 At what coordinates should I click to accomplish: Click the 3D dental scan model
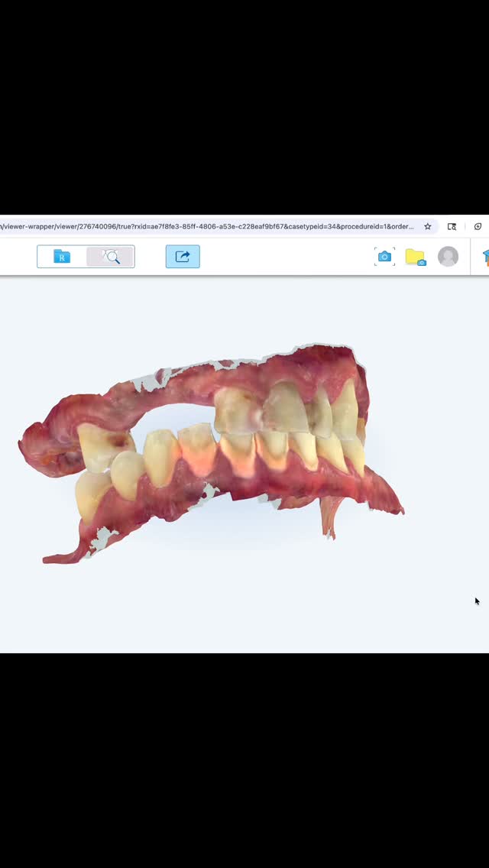tap(210, 453)
